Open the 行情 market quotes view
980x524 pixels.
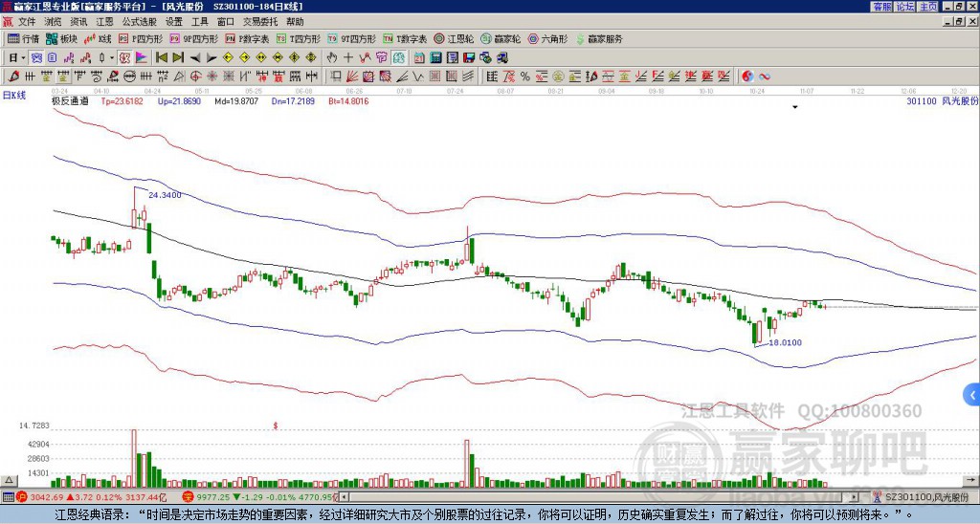(24, 39)
